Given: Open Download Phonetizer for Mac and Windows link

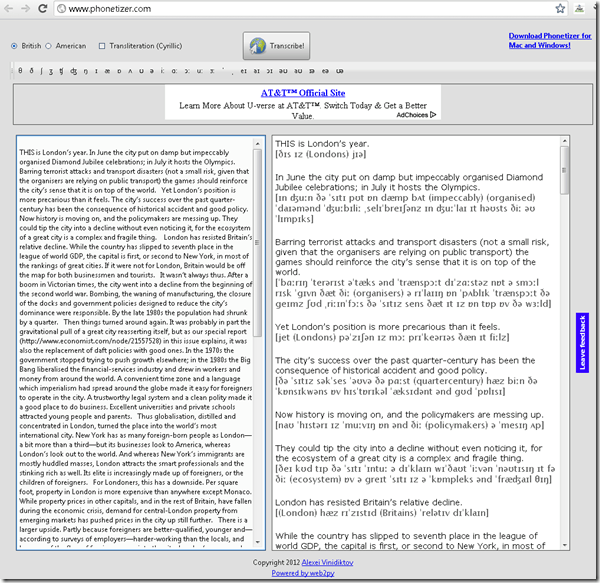Looking at the screenshot, I should click(x=549, y=40).
